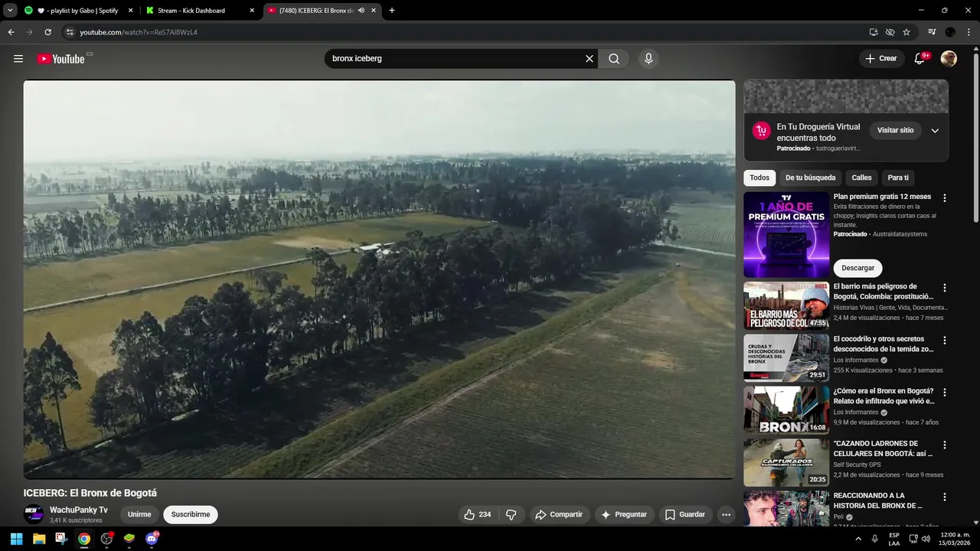The image size is (980, 551).
Task: Close the Kick Dashboard tab
Action: [x=252, y=11]
